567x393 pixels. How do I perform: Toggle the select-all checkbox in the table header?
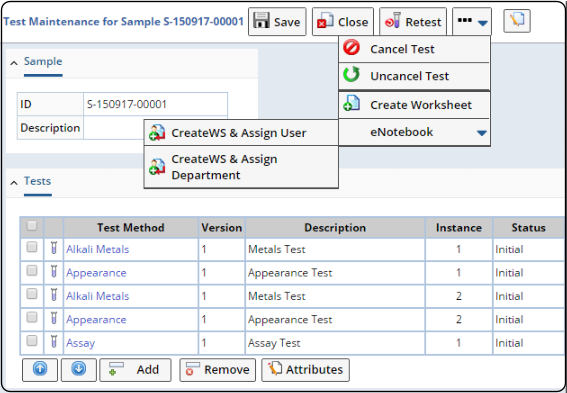tap(32, 226)
